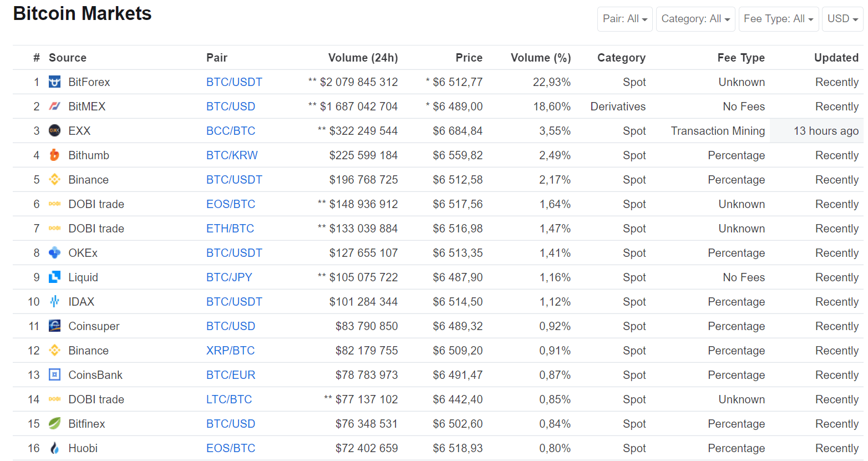Click DOBI trade logo in row 6
Viewport: 868px width, 461px height.
tap(54, 204)
